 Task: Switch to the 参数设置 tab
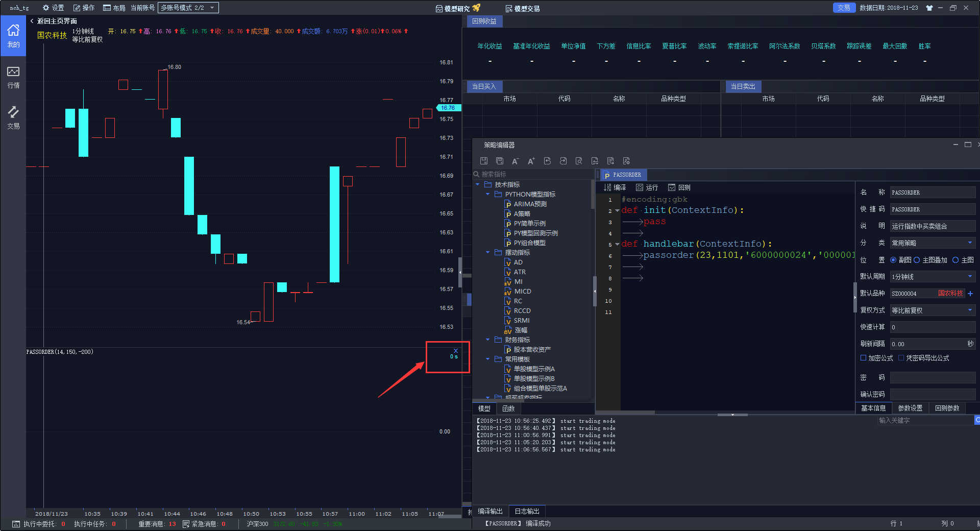(x=910, y=408)
